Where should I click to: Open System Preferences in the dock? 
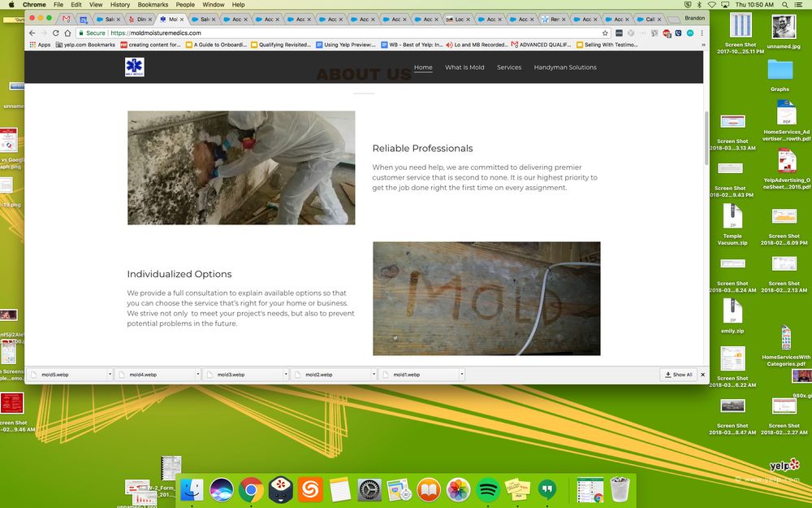369,489
